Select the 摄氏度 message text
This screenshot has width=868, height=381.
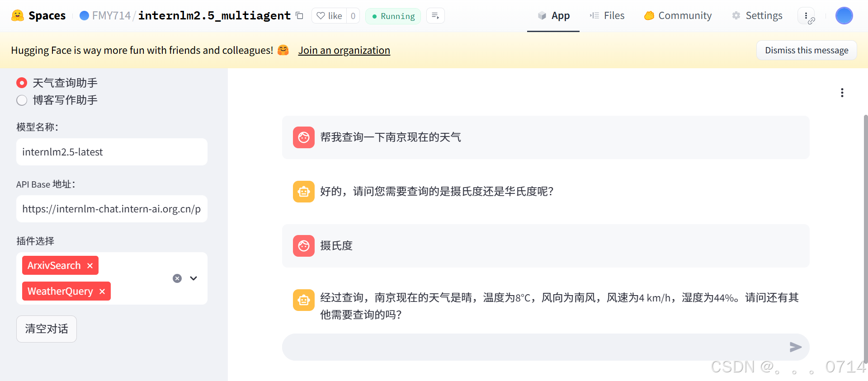pos(336,246)
